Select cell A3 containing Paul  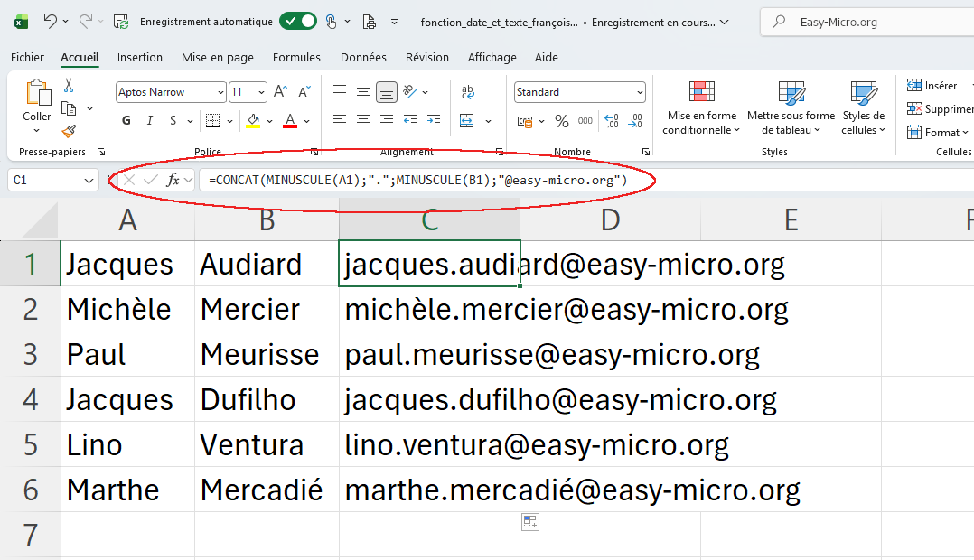point(126,354)
